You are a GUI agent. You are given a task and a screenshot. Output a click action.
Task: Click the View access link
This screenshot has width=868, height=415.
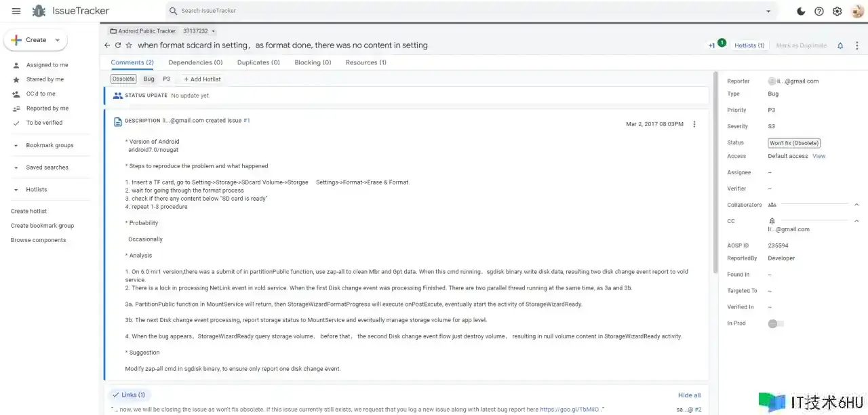point(819,156)
